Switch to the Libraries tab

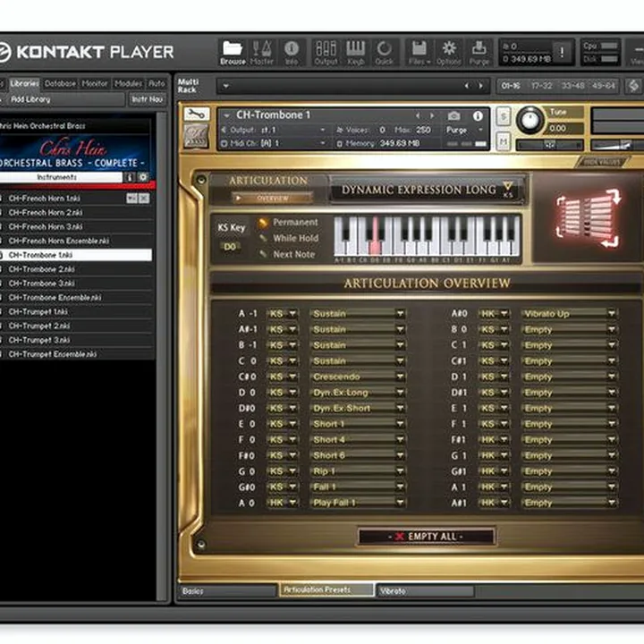coord(24,84)
